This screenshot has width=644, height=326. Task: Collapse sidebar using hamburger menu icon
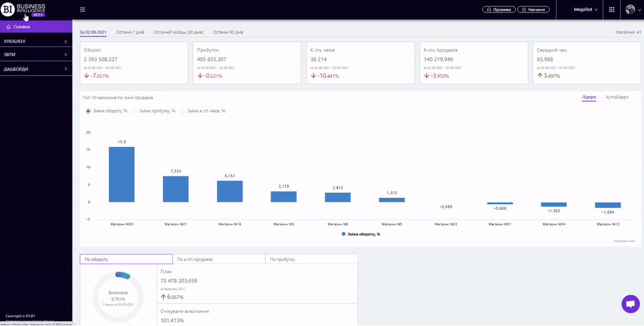83,9
